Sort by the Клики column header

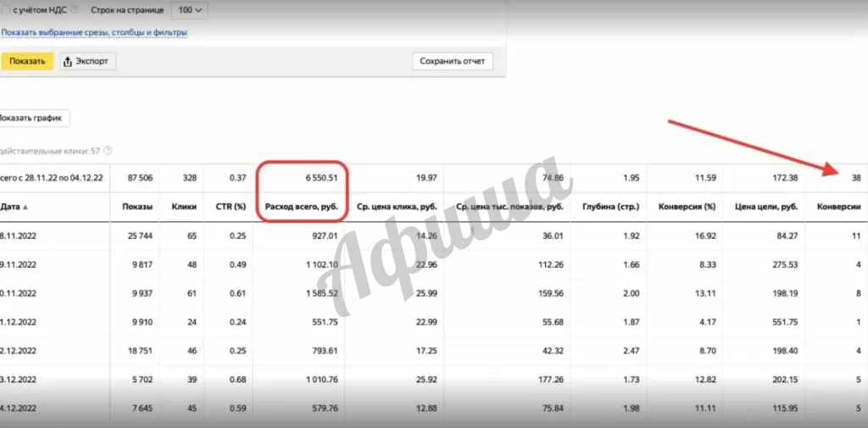[x=184, y=207]
